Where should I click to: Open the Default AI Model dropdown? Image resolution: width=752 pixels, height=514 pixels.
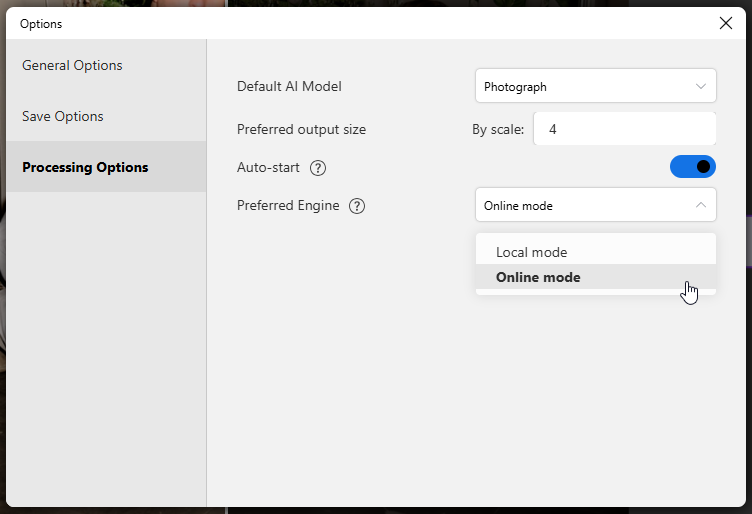click(595, 87)
